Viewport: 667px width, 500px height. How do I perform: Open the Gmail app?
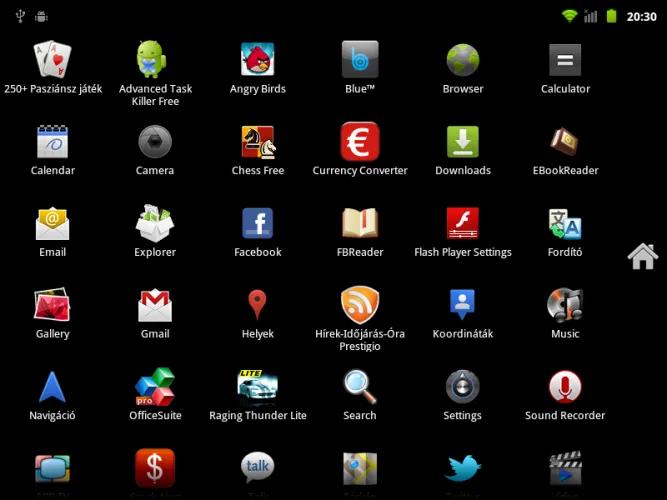155,306
